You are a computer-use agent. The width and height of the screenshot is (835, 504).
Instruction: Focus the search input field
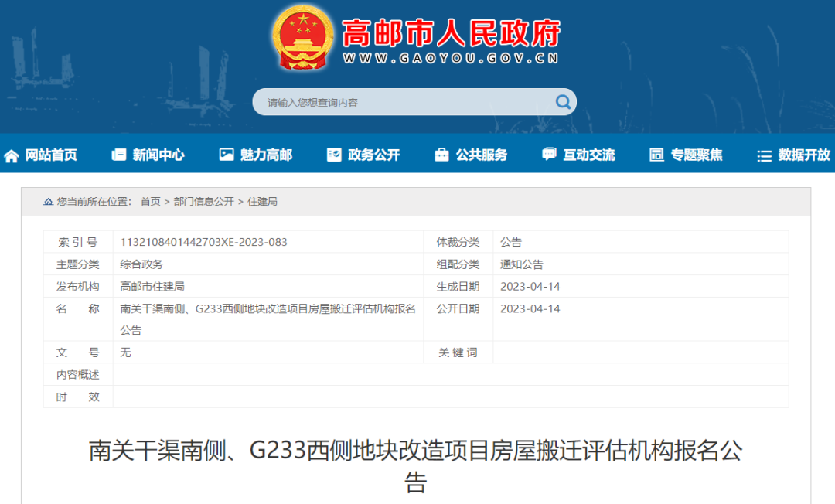402,102
